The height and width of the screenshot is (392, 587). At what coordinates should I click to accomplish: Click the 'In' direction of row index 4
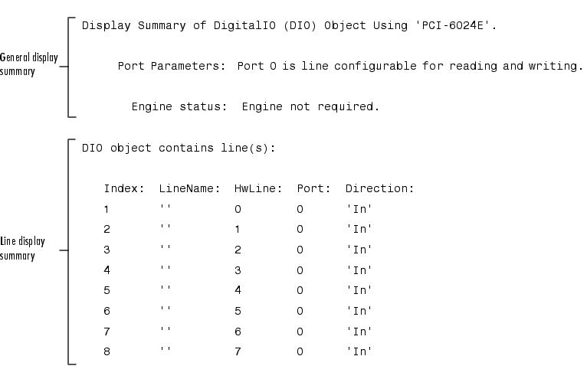pyautogui.click(x=359, y=270)
